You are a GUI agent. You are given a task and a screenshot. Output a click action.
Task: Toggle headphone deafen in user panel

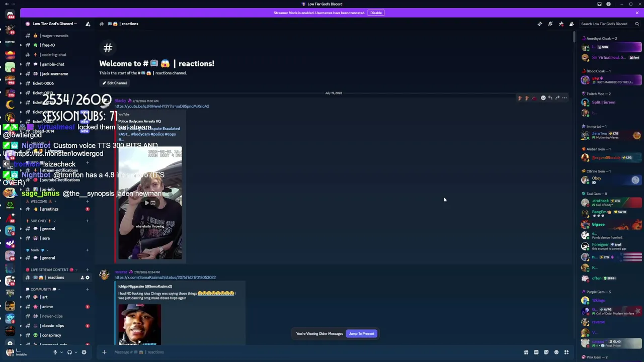pos(69,352)
